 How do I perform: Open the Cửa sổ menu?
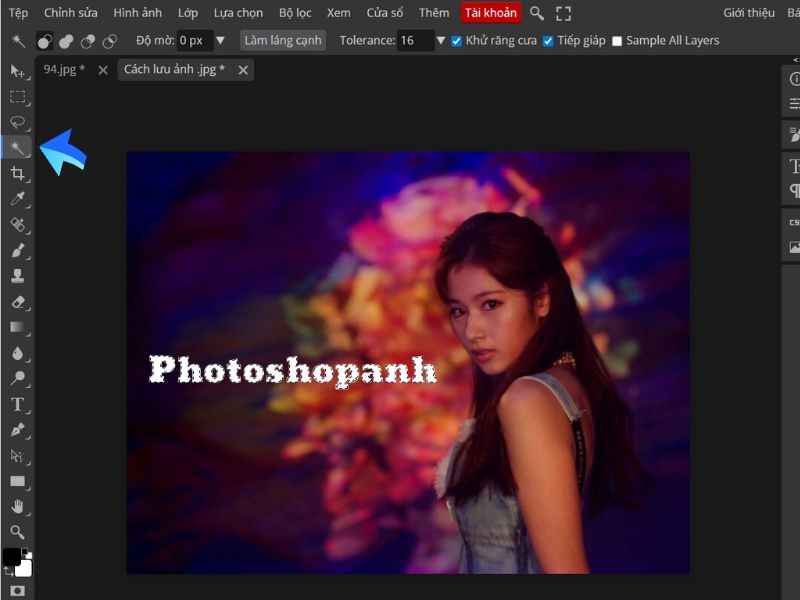[x=385, y=13]
